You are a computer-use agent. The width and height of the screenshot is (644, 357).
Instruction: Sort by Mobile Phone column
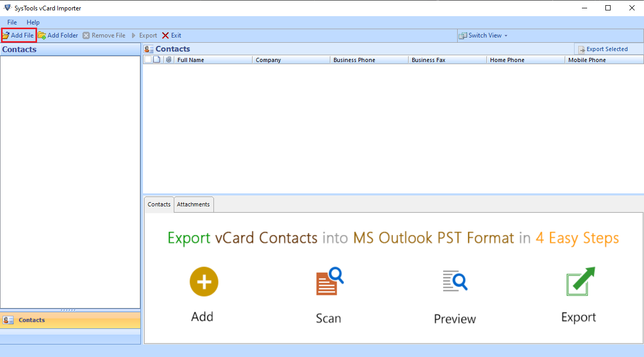point(605,60)
